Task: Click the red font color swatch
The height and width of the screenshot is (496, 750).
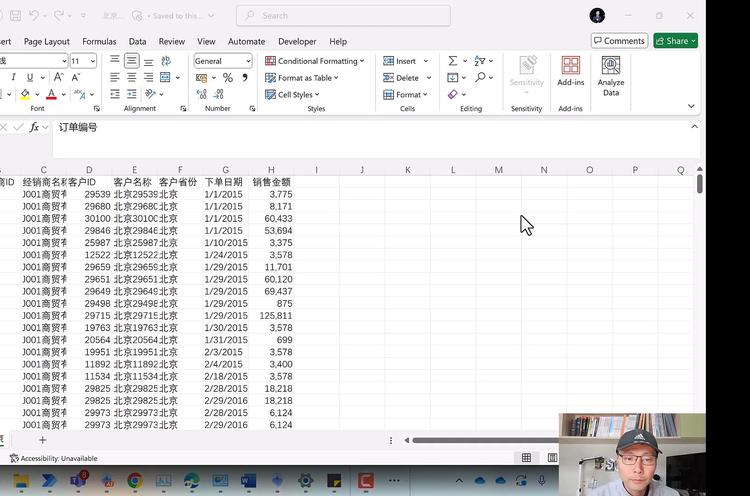Action: (x=52, y=94)
